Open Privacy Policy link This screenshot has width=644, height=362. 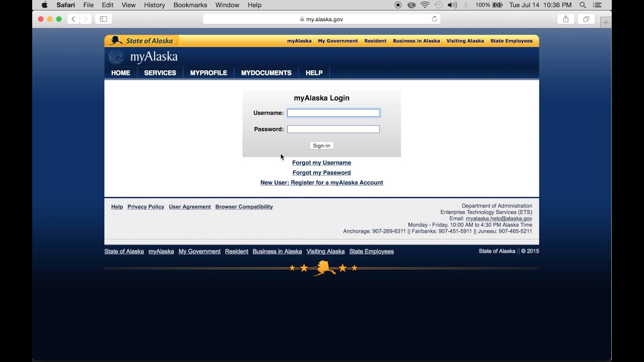[146, 207]
